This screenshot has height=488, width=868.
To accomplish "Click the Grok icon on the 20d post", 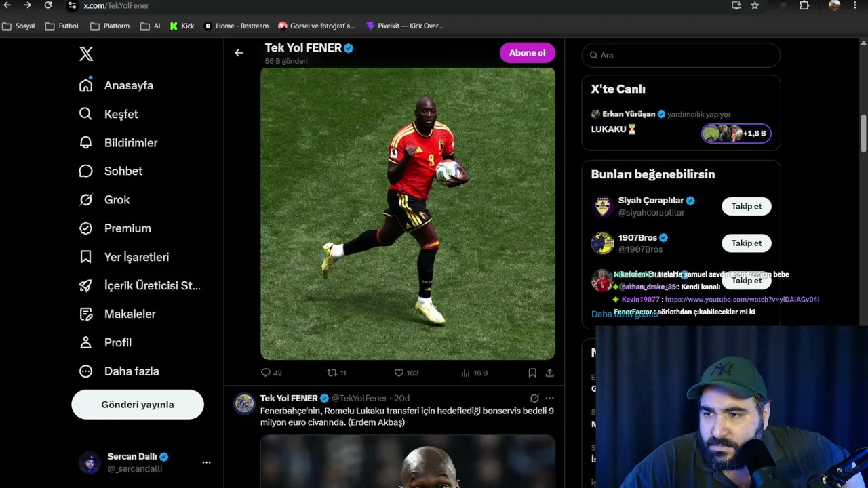I will (x=534, y=398).
